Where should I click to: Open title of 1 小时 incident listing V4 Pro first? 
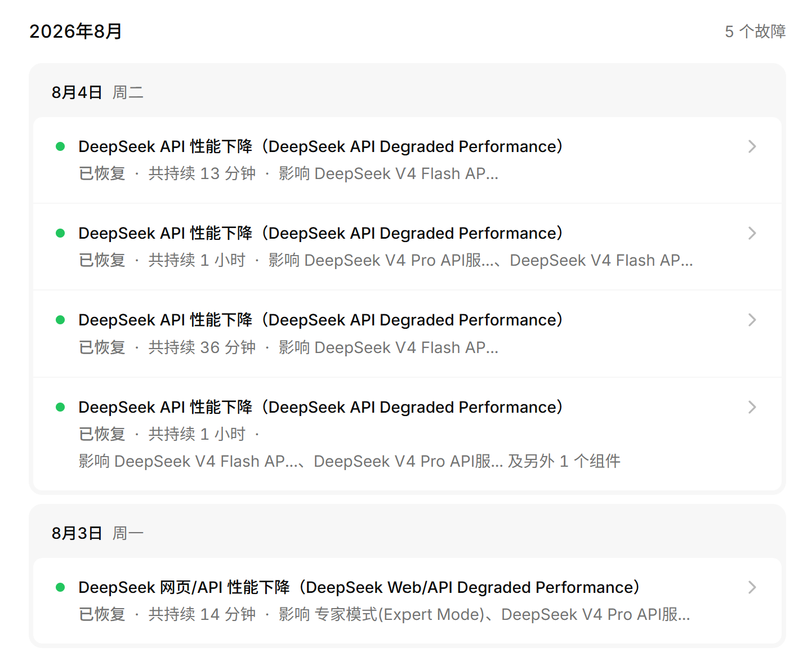[320, 233]
